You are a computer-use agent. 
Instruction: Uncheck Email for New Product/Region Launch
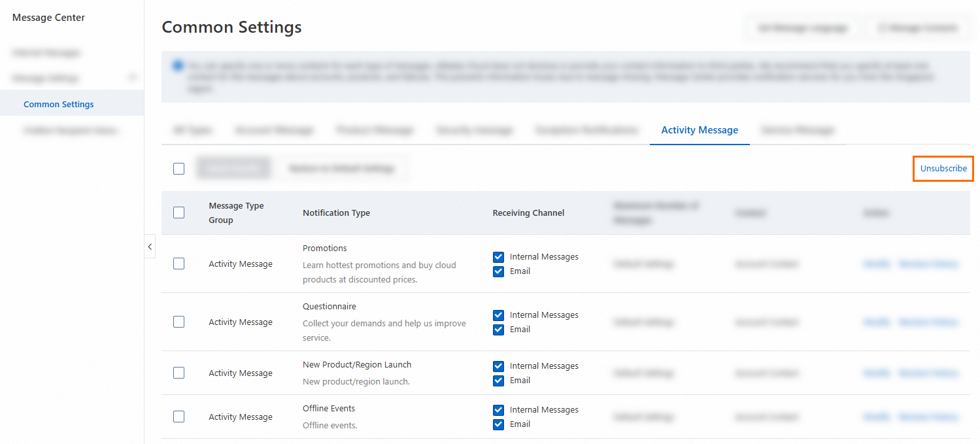pos(499,381)
